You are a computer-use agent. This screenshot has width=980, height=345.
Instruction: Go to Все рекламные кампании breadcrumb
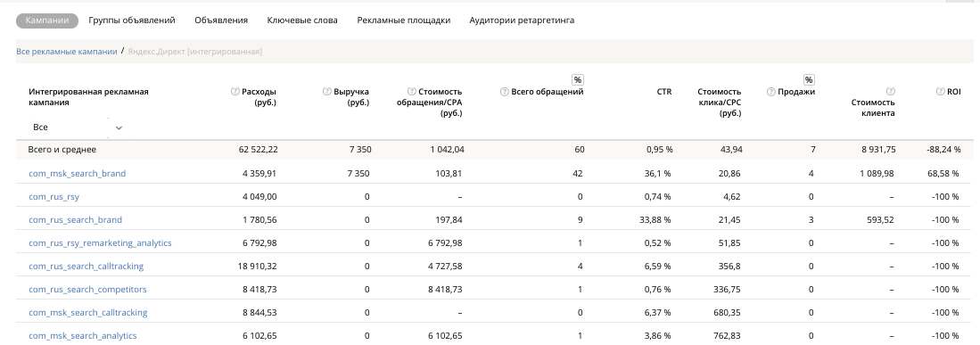pyautogui.click(x=67, y=52)
